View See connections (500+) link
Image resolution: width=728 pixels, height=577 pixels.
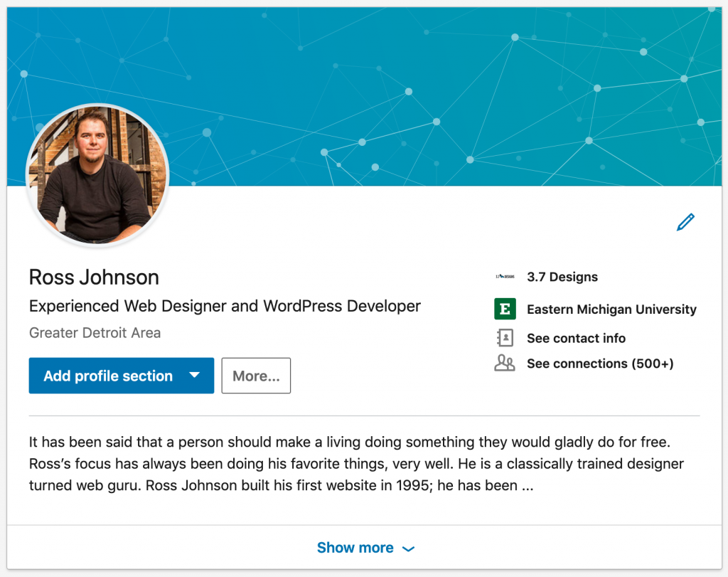[x=600, y=364]
